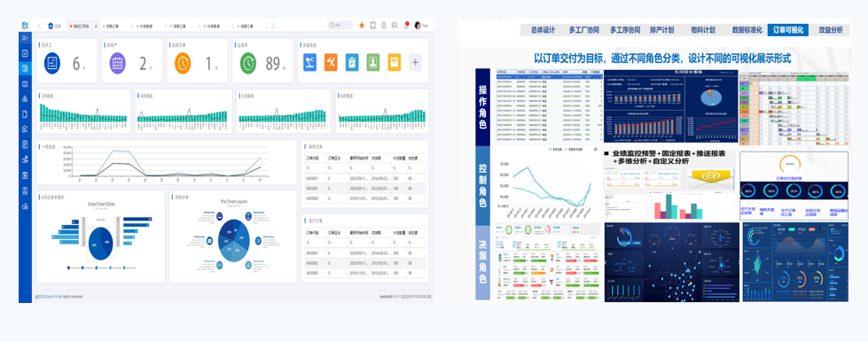
Task: Open the hand-holding sidebar icon
Action: (x=25, y=160)
